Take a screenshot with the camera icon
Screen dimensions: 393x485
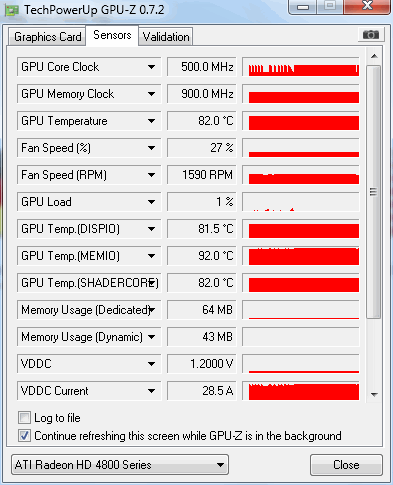pyautogui.click(x=371, y=34)
